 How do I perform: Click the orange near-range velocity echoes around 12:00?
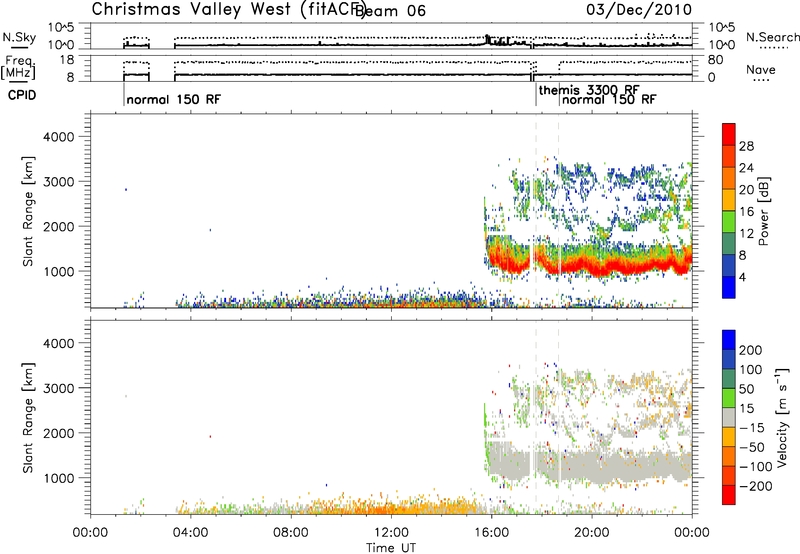pyautogui.click(x=393, y=508)
